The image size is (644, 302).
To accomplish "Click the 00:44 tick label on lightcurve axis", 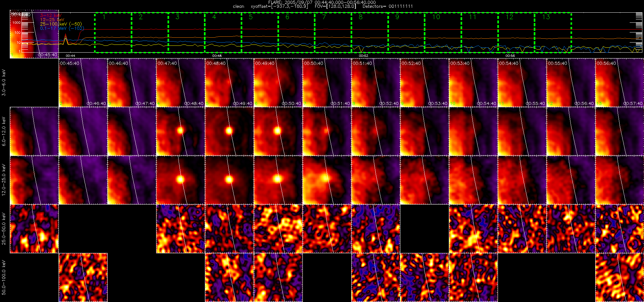I will (70, 56).
